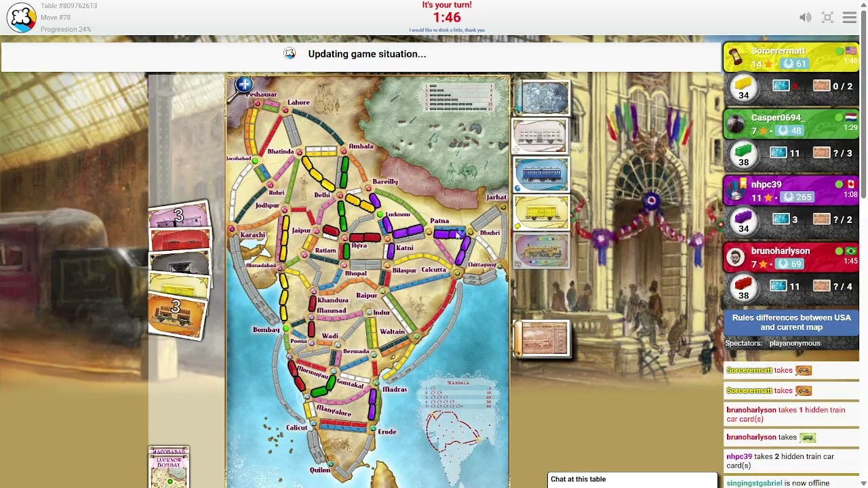This screenshot has width=868, height=488.
Task: Select the yellow train card in hand
Action: point(179,285)
